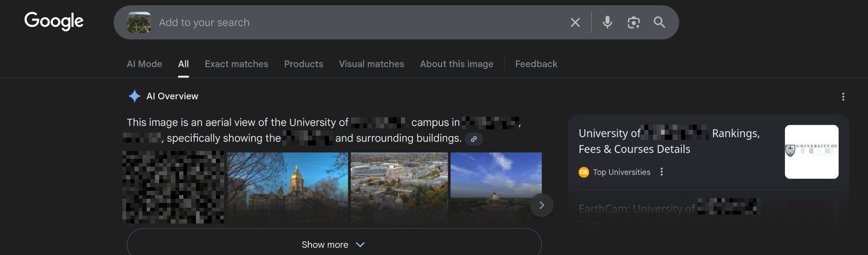Click the Top Universities source icon
This screenshot has width=868, height=255.
584,172
